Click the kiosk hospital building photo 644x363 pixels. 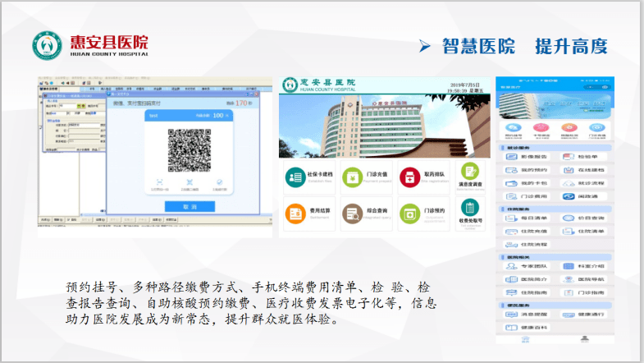[x=385, y=126]
